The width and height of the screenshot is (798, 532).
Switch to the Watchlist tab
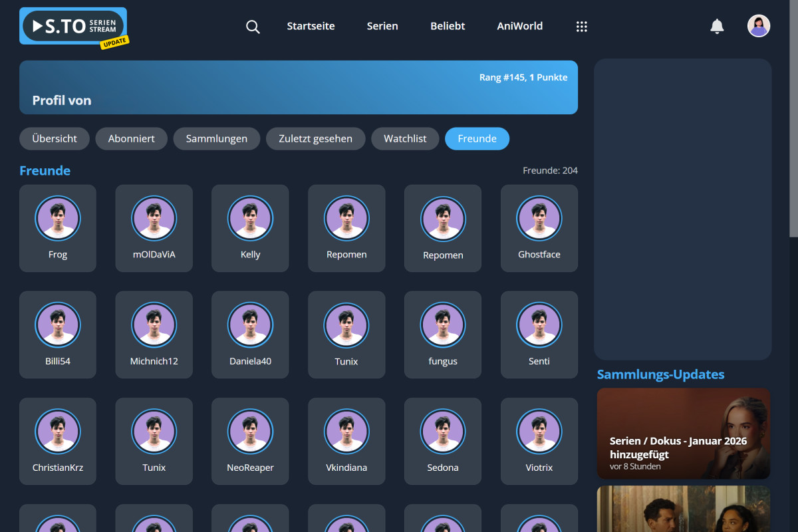(405, 138)
